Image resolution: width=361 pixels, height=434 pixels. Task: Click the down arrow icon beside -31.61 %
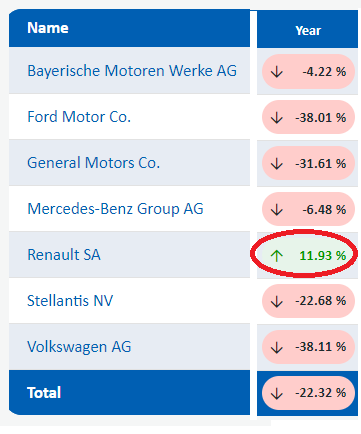click(277, 164)
